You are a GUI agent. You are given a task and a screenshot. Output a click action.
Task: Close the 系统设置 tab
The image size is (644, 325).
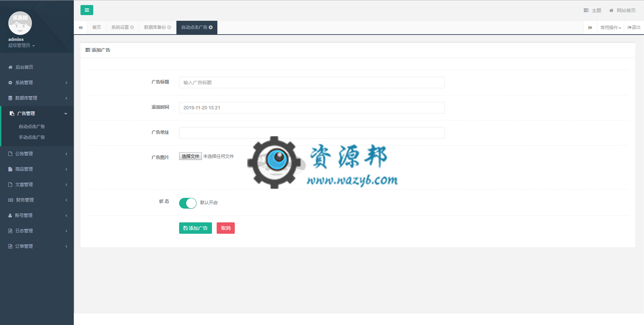[132, 28]
